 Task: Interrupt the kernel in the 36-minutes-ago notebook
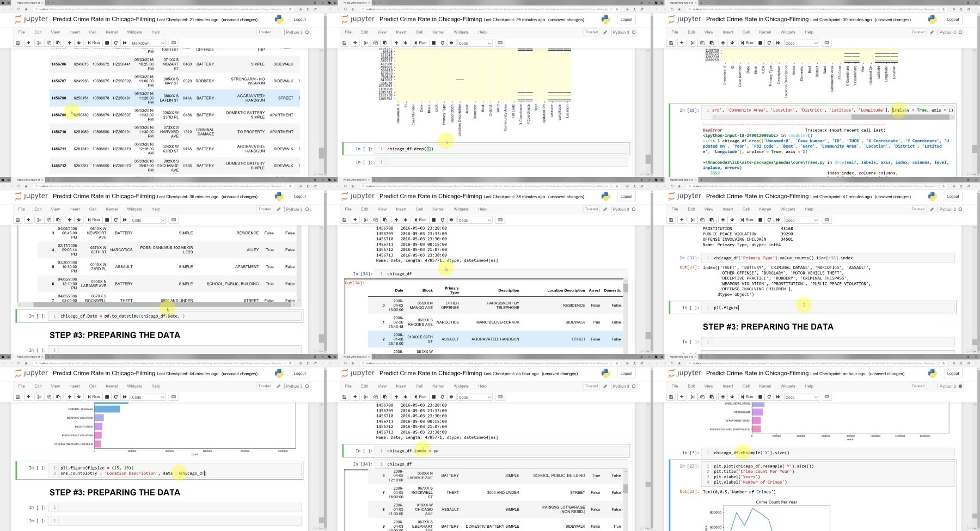(x=107, y=219)
